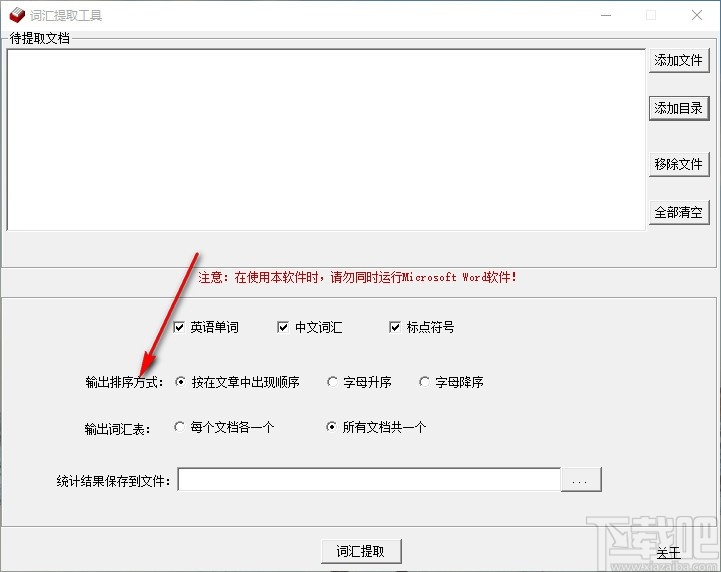Click the 添加目录 button
The height and width of the screenshot is (572, 721).
[x=679, y=109]
